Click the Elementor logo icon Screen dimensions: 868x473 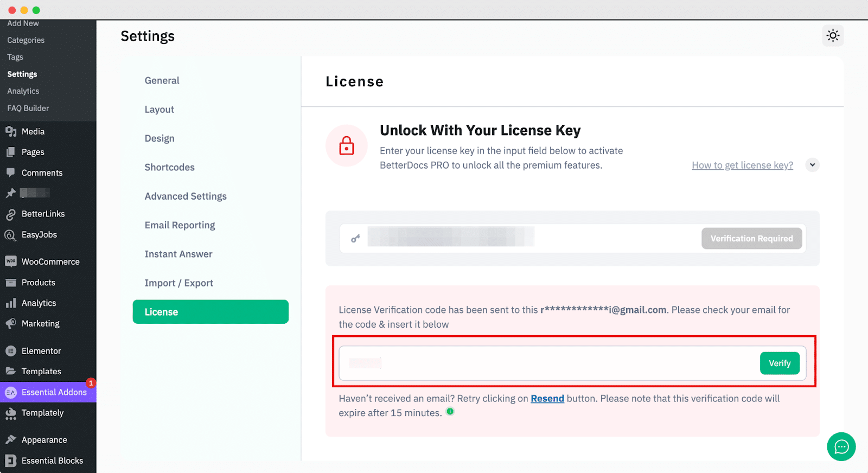point(11,351)
